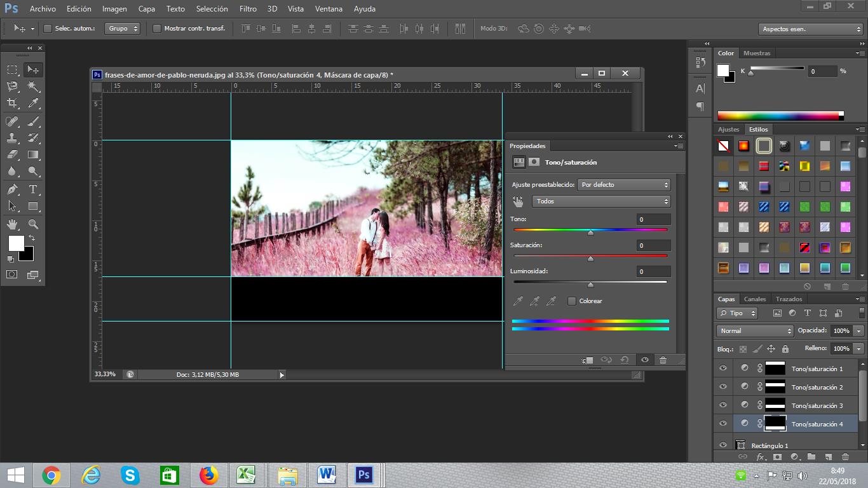Select the Healing Brush tool
This screenshot has height=488, width=868.
coord(13,121)
